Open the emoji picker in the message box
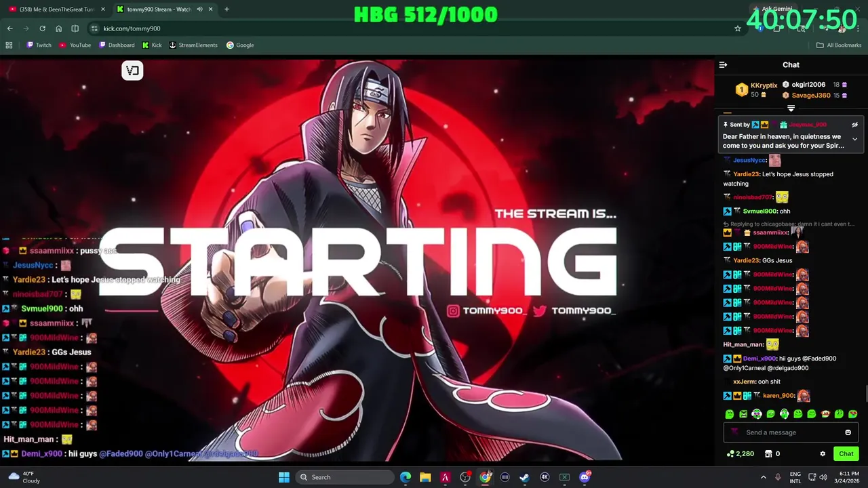 (848, 432)
